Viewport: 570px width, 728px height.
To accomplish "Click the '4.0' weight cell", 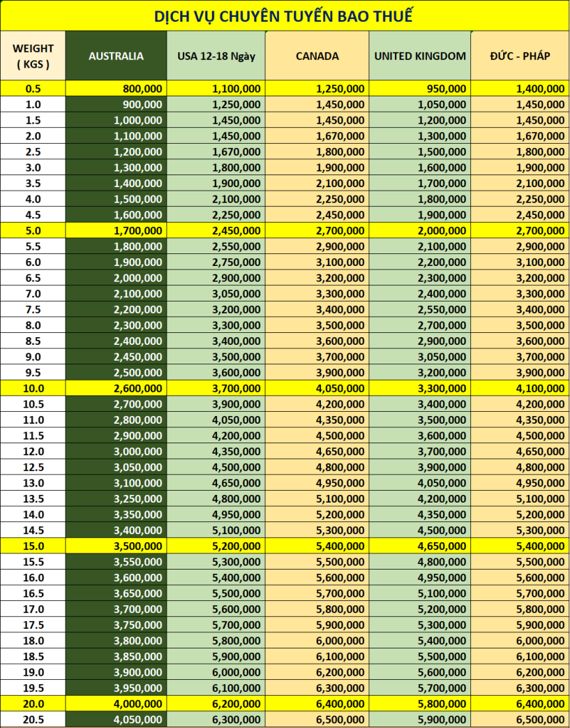I will (33, 199).
